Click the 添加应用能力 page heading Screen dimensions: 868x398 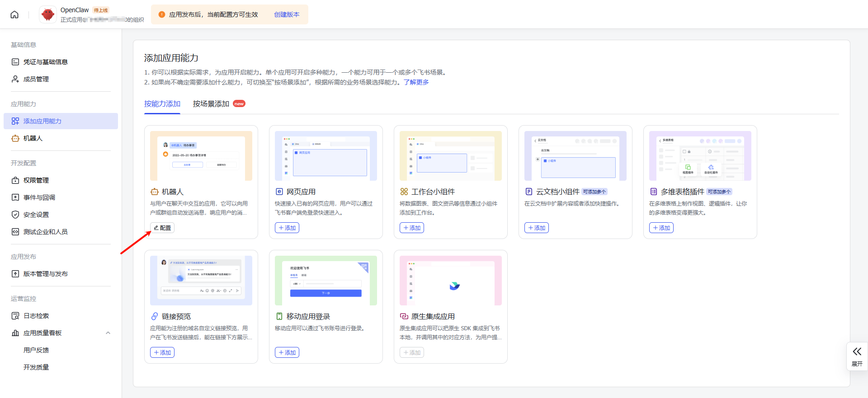(x=171, y=58)
